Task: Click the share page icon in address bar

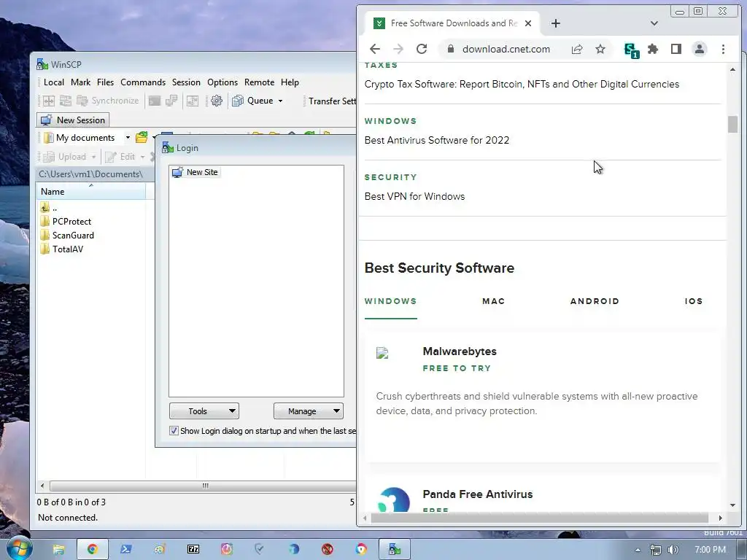Action: tap(577, 49)
